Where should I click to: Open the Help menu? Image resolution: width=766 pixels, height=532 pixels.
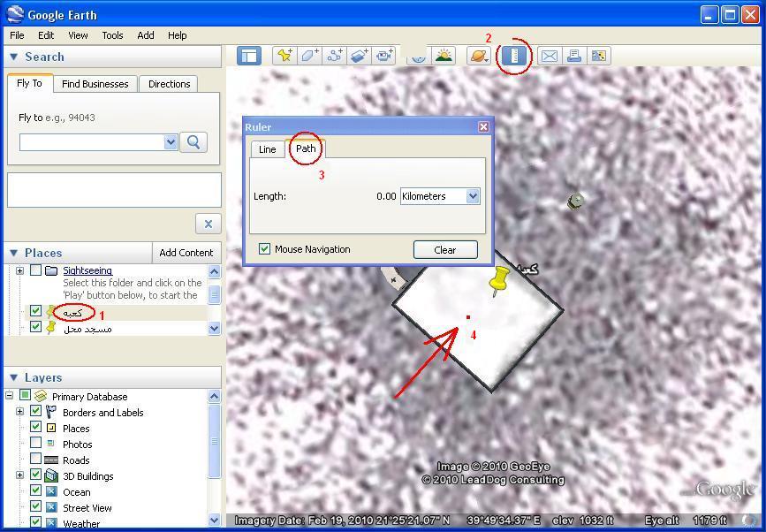pos(178,35)
